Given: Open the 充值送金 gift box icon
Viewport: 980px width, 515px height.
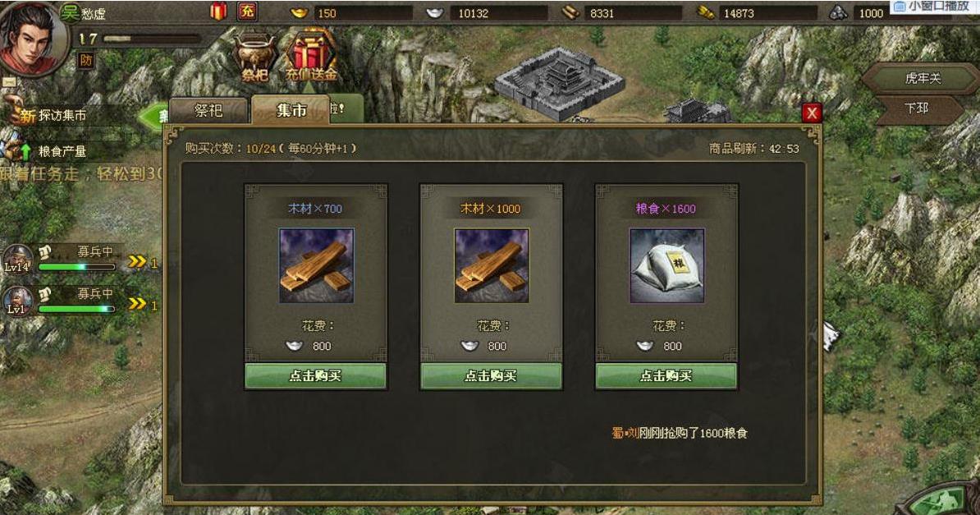Looking at the screenshot, I should pos(310,57).
